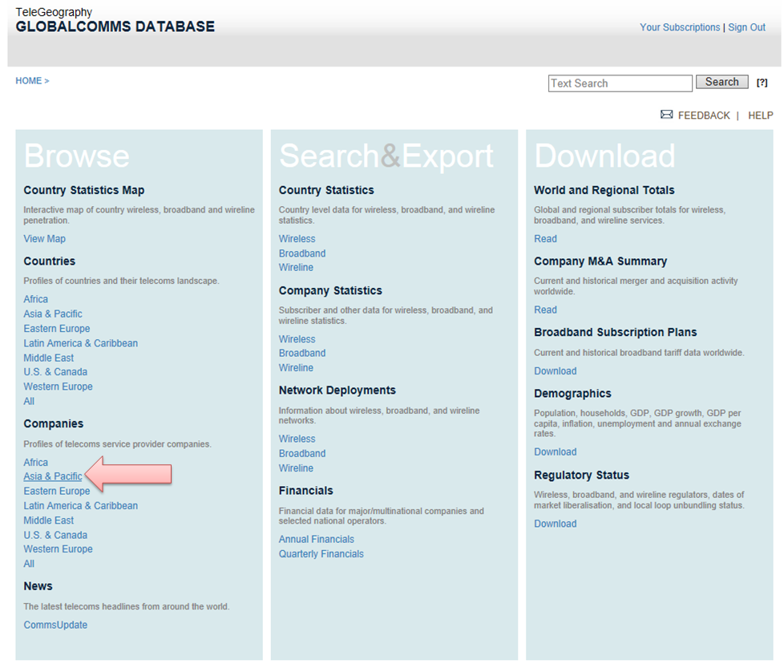Select All under Companies

click(x=29, y=564)
